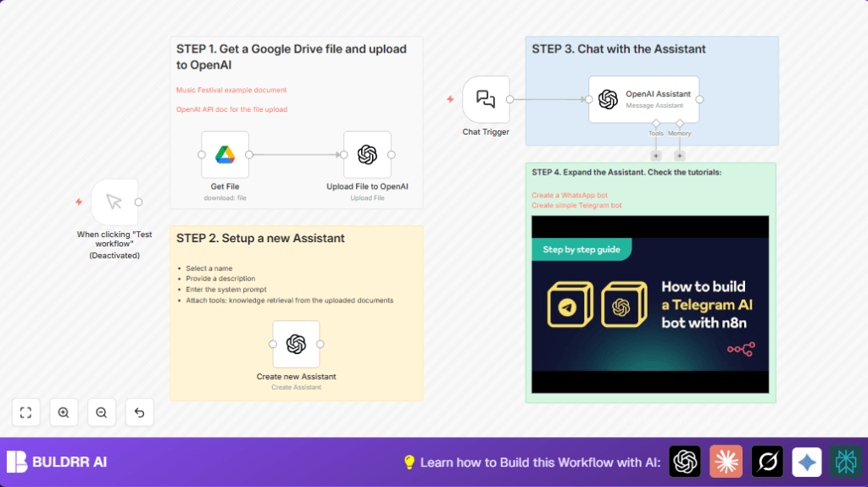Image resolution: width=868 pixels, height=487 pixels.
Task: Open the Create simple Telegram bot link
Action: click(x=576, y=205)
